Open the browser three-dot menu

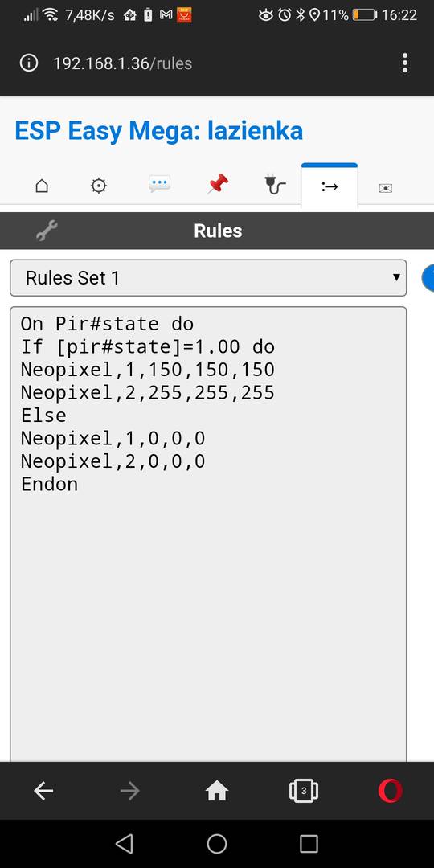[405, 63]
